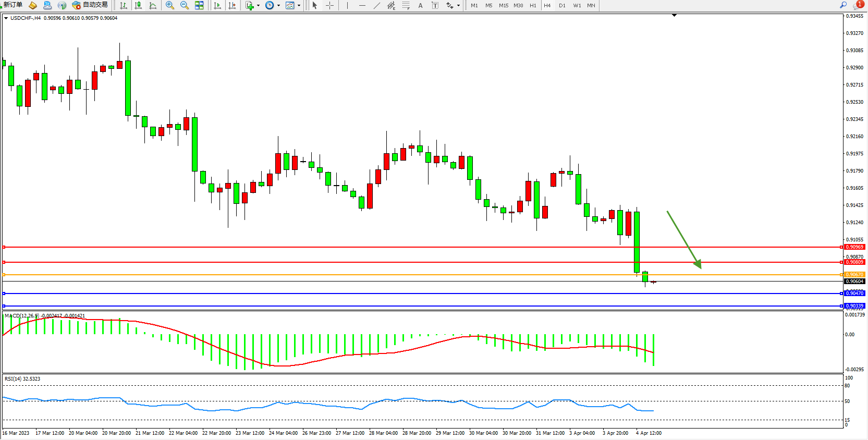This screenshot has height=440, width=868.
Task: Click the green arrow drawn on chart
Action: pos(684,240)
